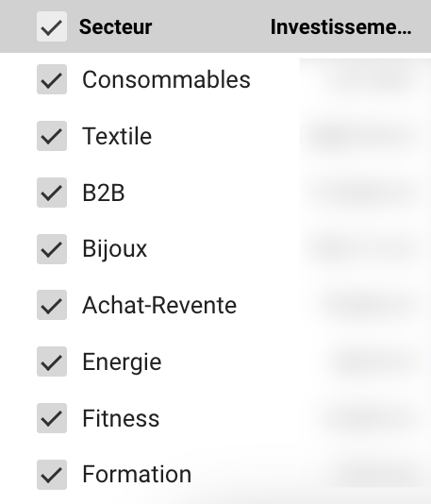This screenshot has height=504, width=431.
Task: Uncheck the Textile checkbox
Action: [52, 136]
